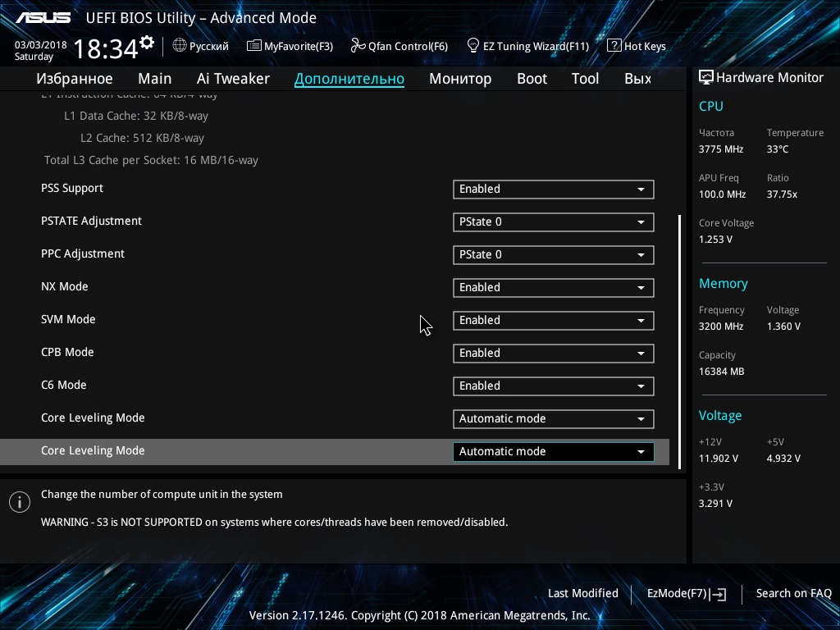This screenshot has height=630, width=840.
Task: Click the L2 Cache 512 KB line
Action: click(142, 138)
